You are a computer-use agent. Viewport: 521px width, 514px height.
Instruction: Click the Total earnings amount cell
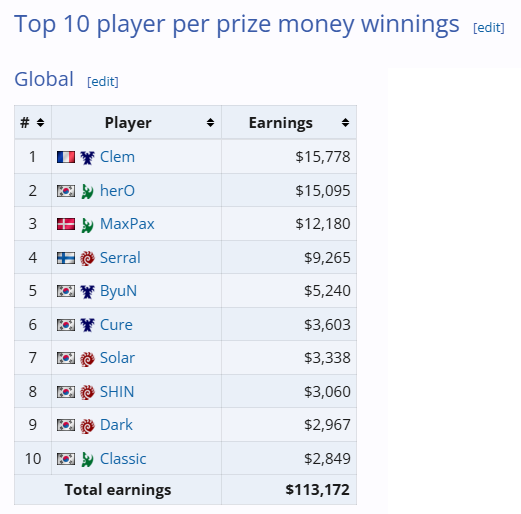pos(289,490)
